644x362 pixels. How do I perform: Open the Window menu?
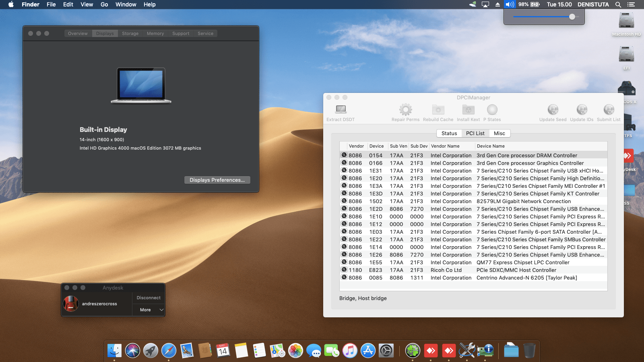(126, 4)
